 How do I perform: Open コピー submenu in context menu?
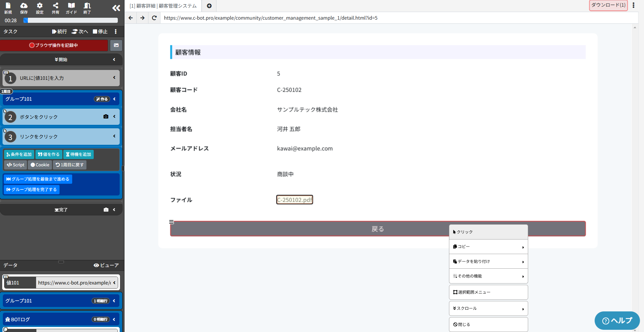(x=488, y=247)
